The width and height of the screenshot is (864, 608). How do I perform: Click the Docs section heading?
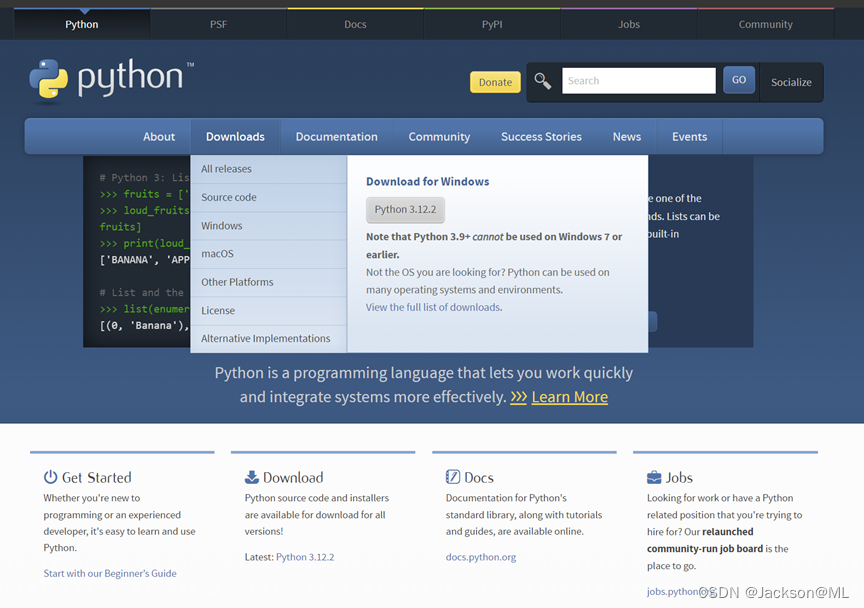pos(479,477)
